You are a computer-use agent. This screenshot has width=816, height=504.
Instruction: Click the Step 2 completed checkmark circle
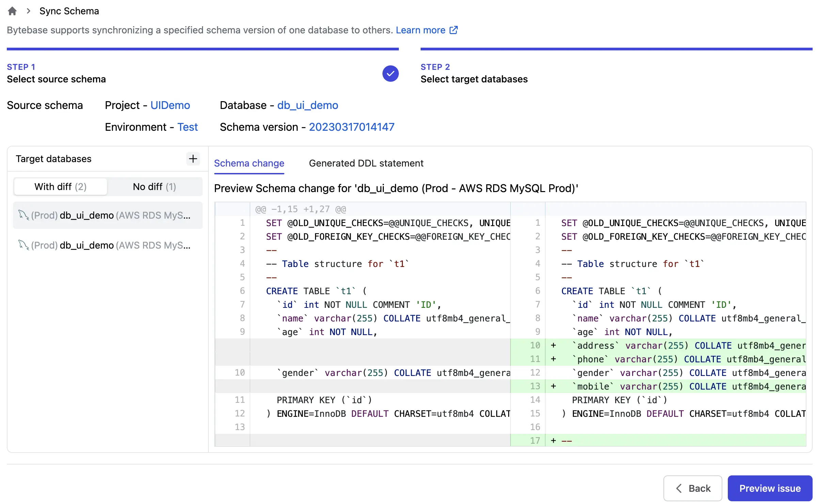391,73
